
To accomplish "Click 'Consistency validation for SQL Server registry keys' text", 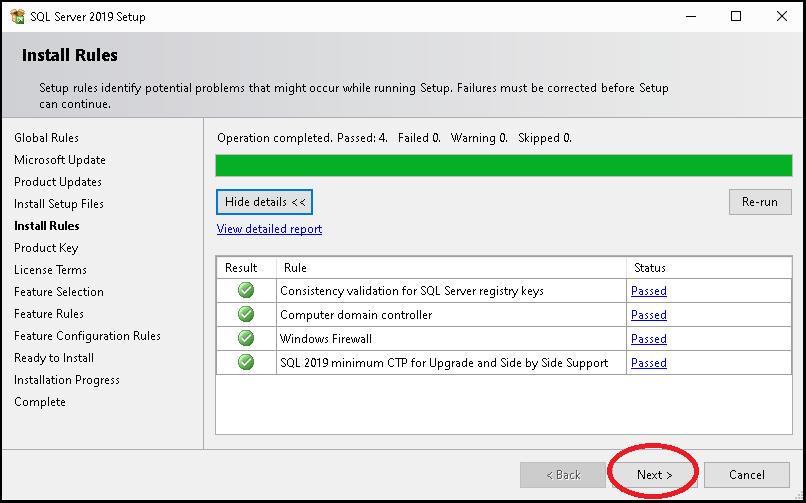I will pos(412,291).
